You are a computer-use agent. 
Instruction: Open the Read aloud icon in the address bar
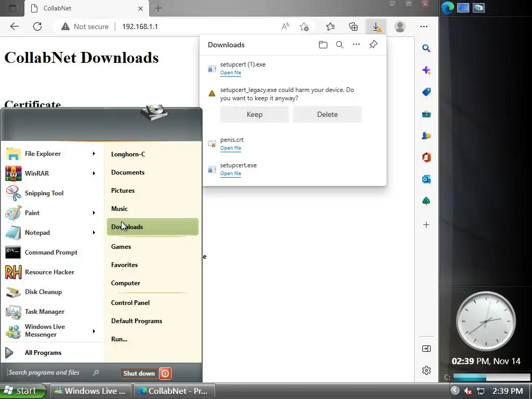click(x=285, y=26)
